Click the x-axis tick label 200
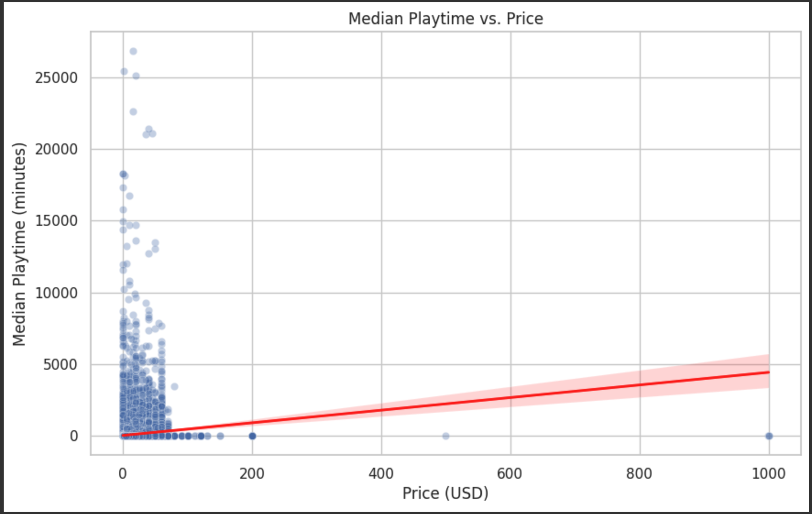Image resolution: width=812 pixels, height=514 pixels. pos(252,473)
